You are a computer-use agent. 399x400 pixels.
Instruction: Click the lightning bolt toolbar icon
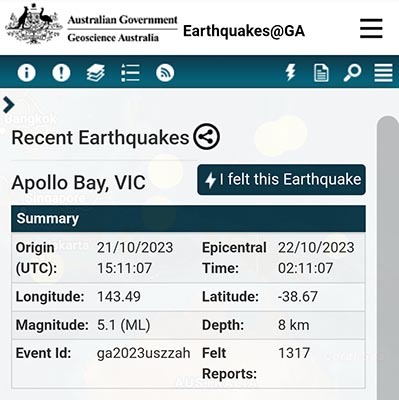[291, 72]
